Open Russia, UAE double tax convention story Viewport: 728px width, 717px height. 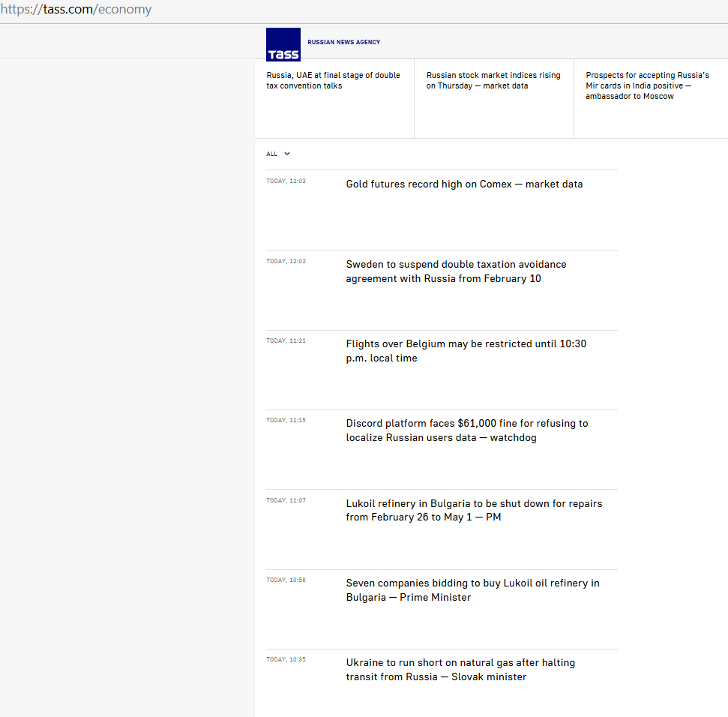click(x=334, y=80)
